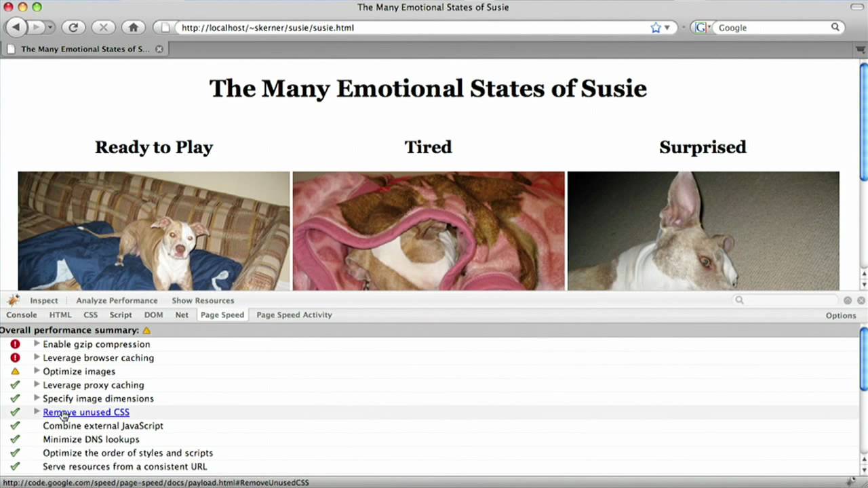
Task: Select the Page Speed tab
Action: [x=222, y=315]
